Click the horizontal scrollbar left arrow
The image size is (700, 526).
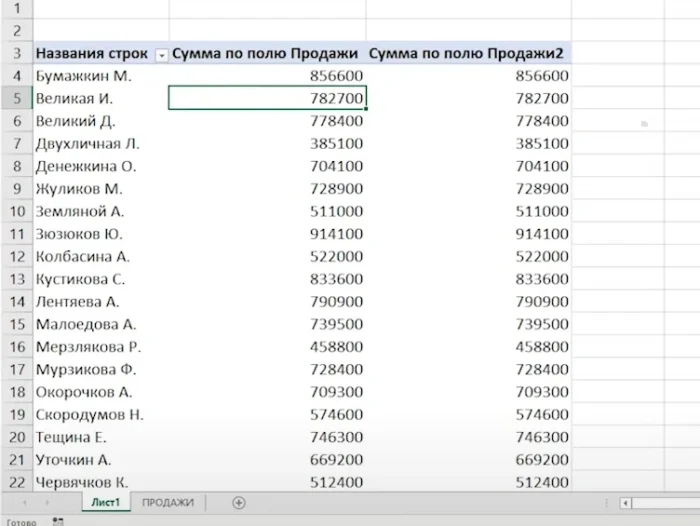coord(625,503)
